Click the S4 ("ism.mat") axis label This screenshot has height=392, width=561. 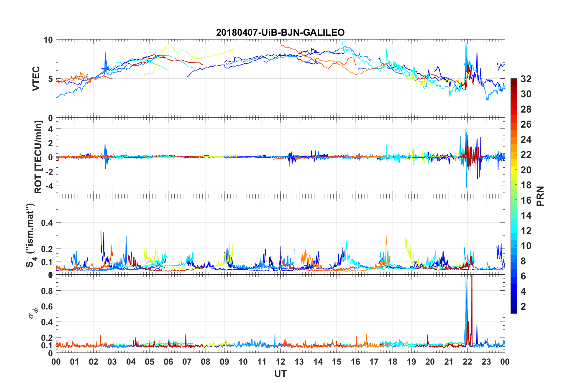pyautogui.click(x=31, y=235)
